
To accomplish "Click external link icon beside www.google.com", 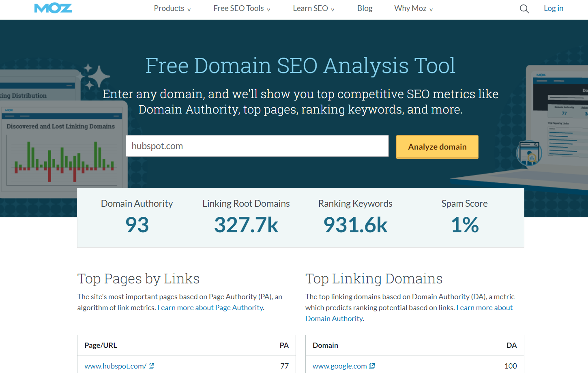I will tap(372, 366).
